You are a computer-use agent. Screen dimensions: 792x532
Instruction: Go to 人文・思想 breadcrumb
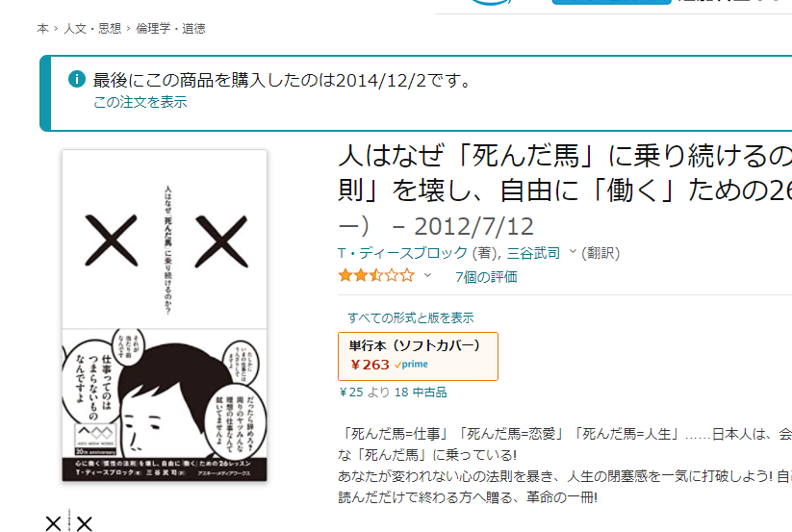(92, 29)
